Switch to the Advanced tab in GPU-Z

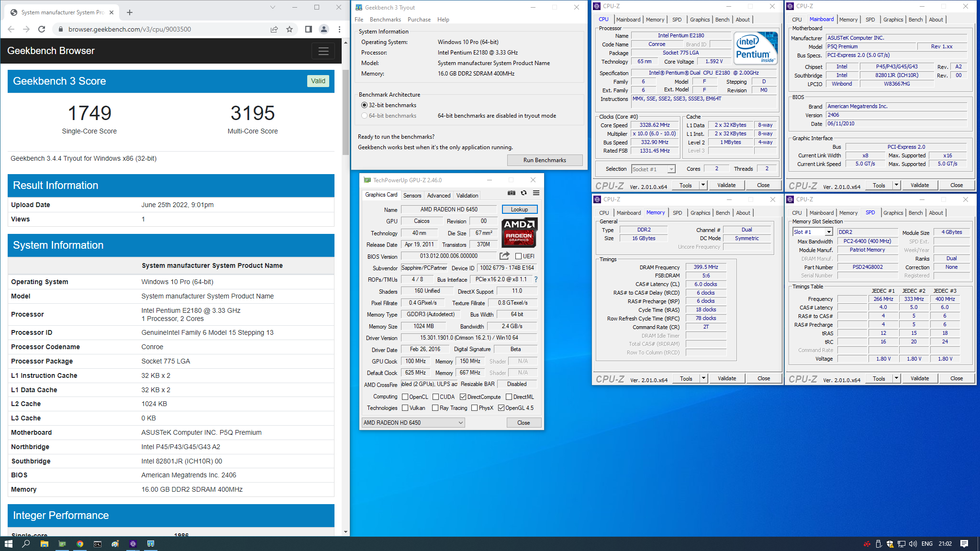click(x=439, y=196)
